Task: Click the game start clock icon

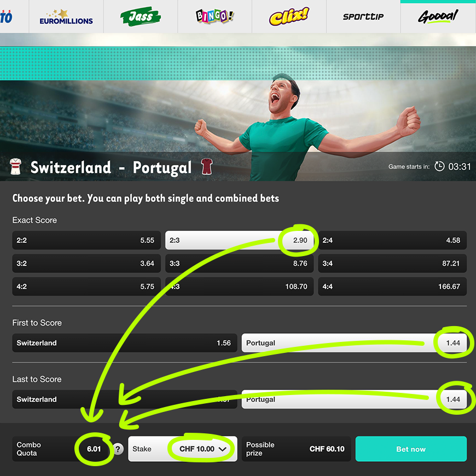Action: point(439,166)
